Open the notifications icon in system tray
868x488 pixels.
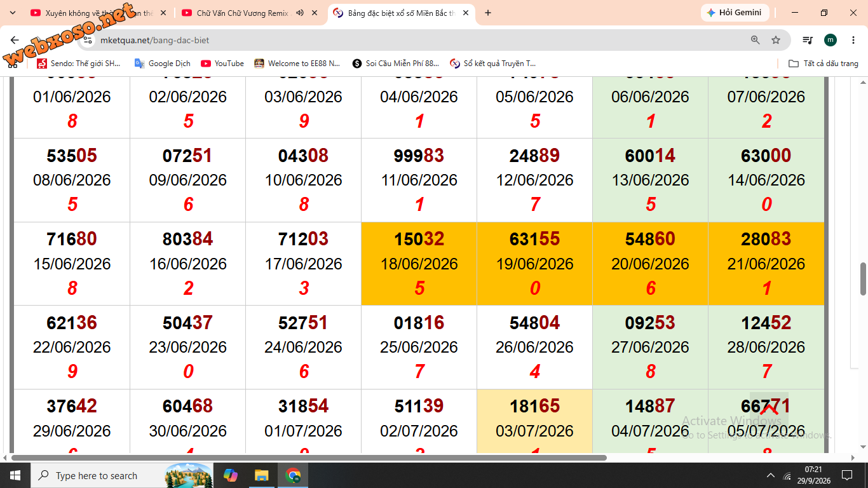[847, 475]
